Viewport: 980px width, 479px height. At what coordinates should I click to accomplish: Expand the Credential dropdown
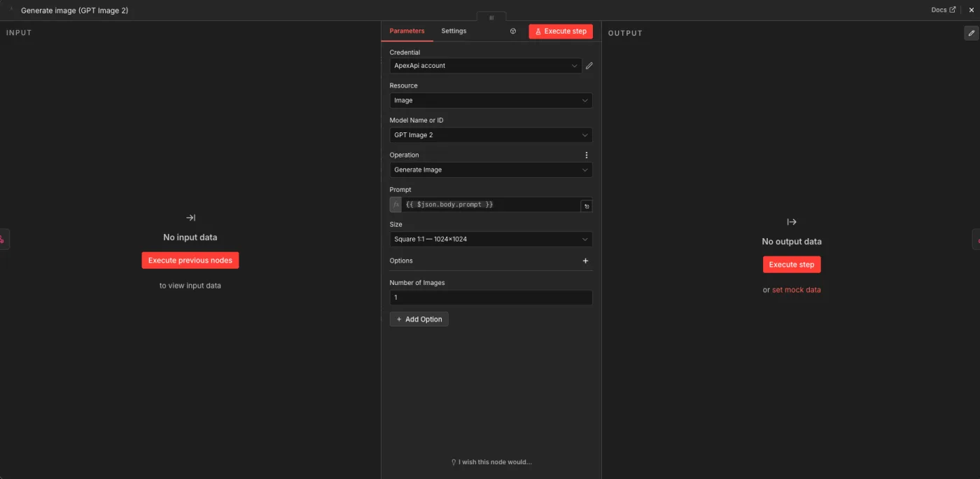pos(486,66)
